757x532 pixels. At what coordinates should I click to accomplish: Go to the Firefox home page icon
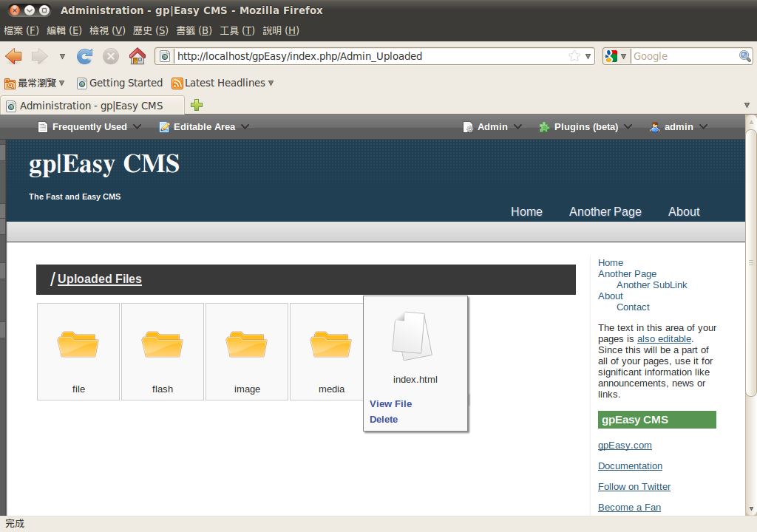[138, 56]
